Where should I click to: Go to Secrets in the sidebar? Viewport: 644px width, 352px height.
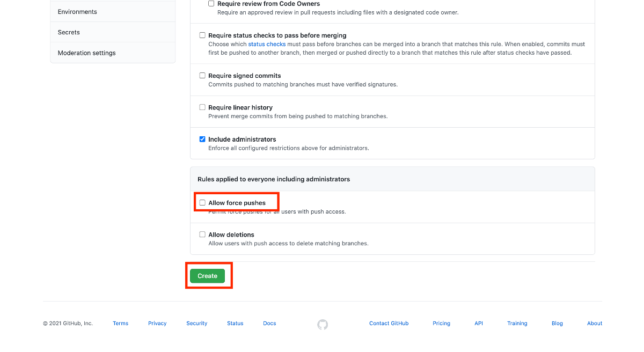tap(69, 32)
